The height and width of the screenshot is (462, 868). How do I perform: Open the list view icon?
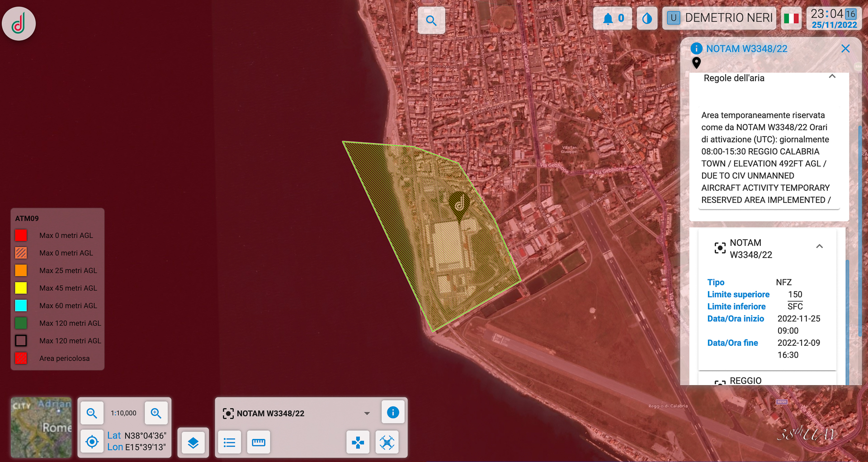229,442
